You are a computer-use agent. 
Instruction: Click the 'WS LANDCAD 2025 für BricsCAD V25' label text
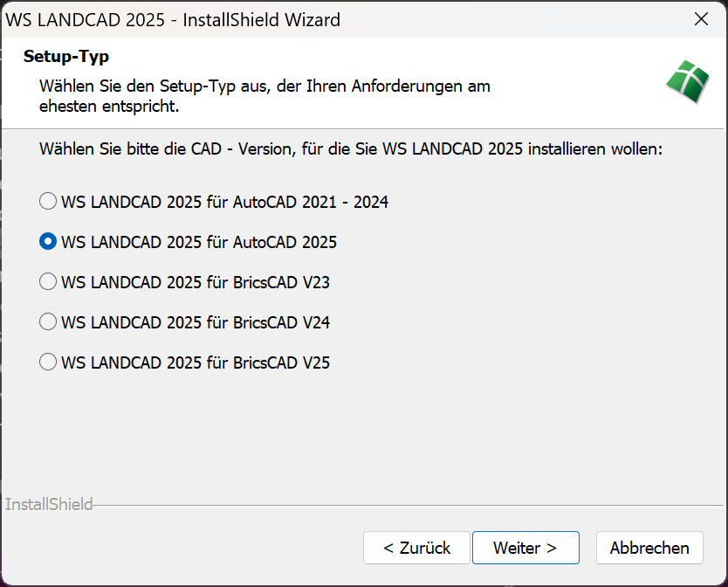[196, 363]
